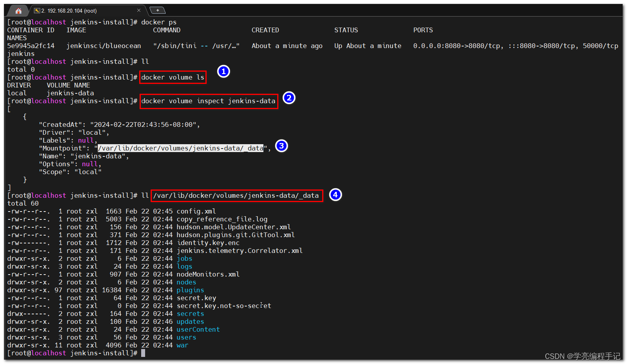Click the plugins directory name
627x364 pixels.
point(190,290)
